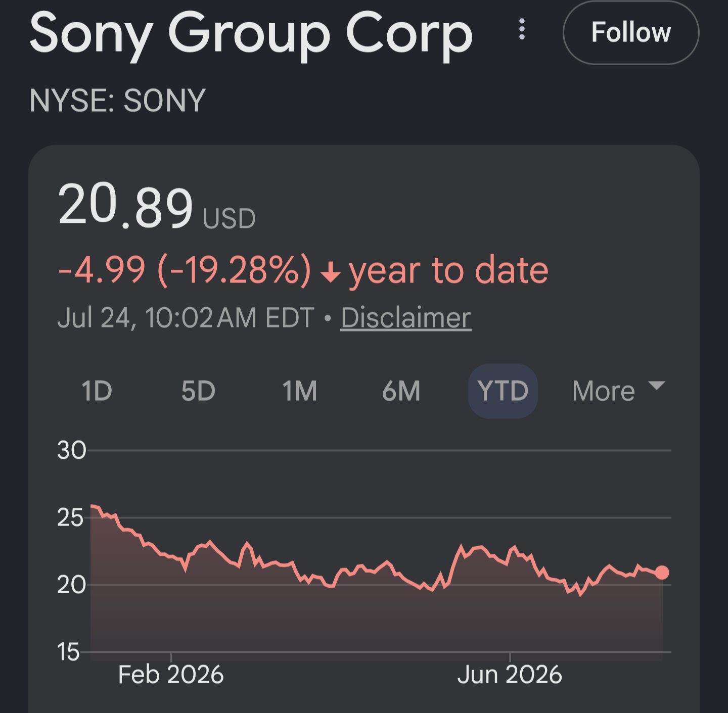Click the 30 gridline value label
The image size is (728, 713).
pyautogui.click(x=71, y=450)
